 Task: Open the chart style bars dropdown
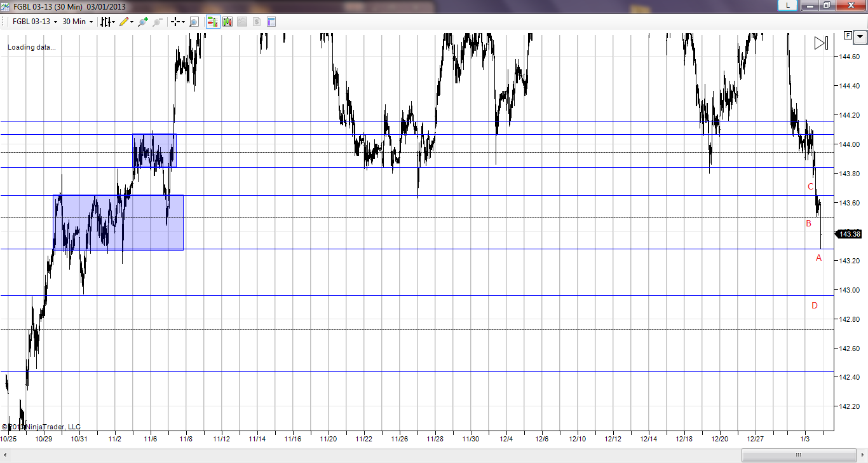coord(107,22)
